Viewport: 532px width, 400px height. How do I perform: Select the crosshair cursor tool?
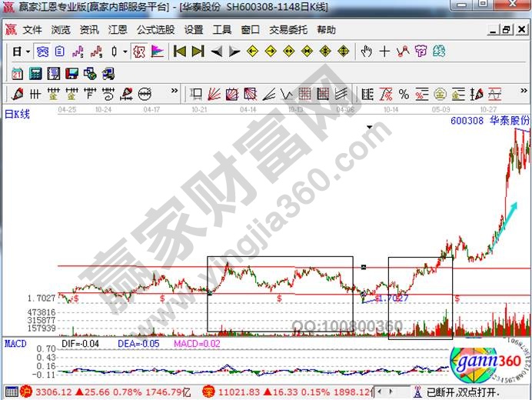click(x=384, y=52)
